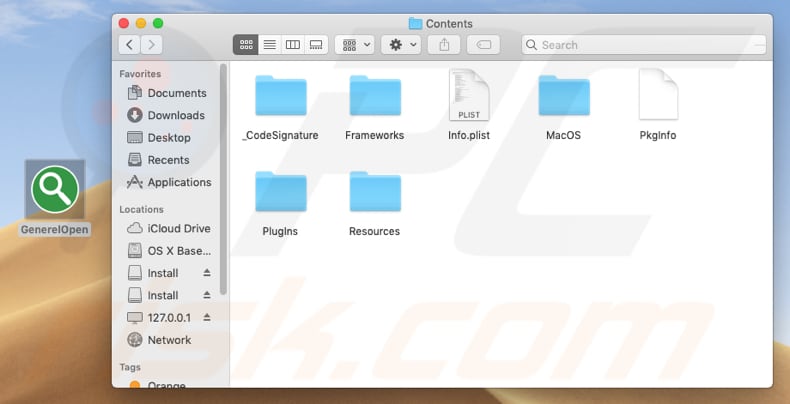Open Applications in the sidebar
The height and width of the screenshot is (404, 790).
click(167, 182)
